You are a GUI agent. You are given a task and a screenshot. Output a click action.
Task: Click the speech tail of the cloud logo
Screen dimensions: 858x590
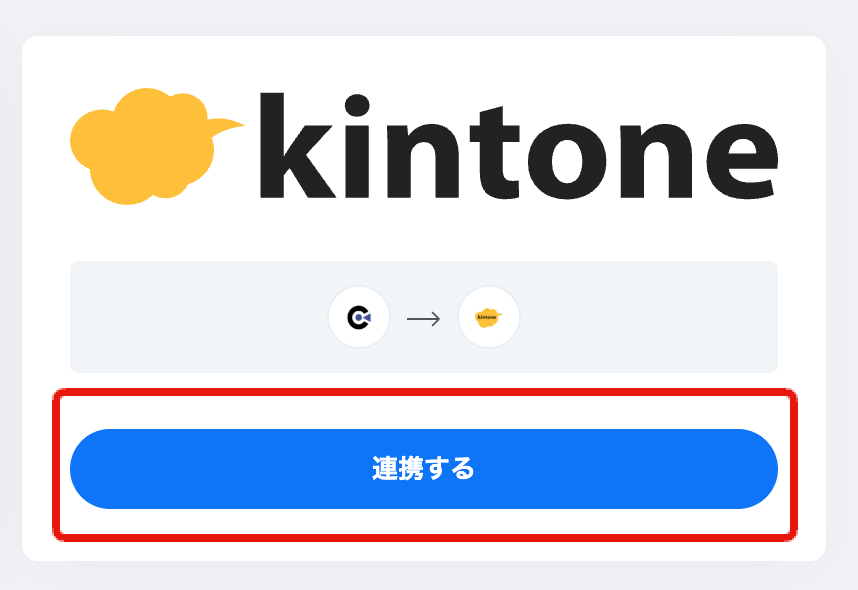tap(225, 127)
